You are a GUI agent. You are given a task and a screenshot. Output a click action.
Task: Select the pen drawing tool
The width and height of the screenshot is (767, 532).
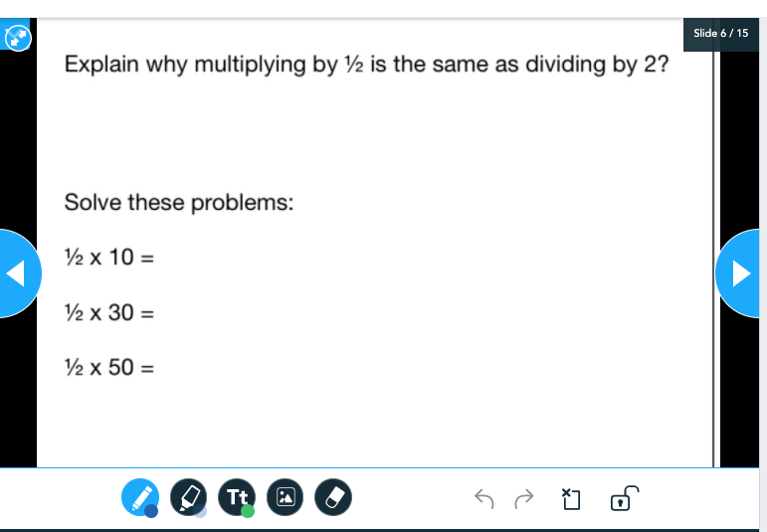point(138,495)
